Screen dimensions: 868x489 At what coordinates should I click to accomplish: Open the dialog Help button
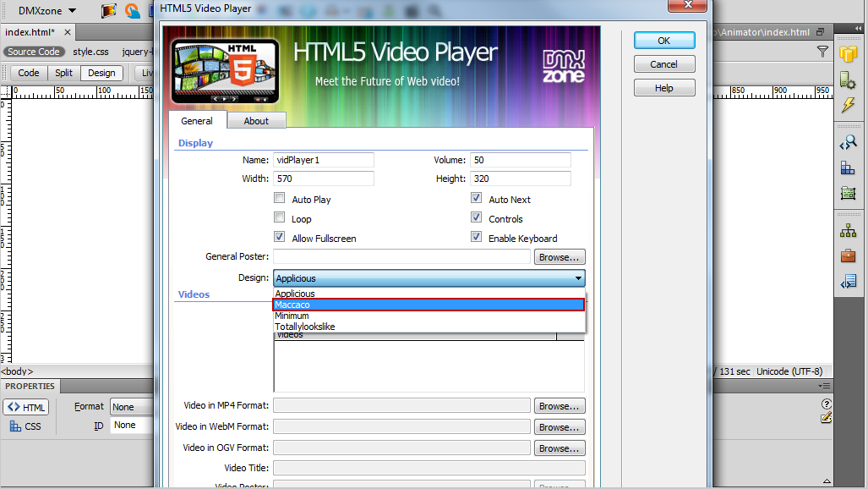tap(664, 88)
